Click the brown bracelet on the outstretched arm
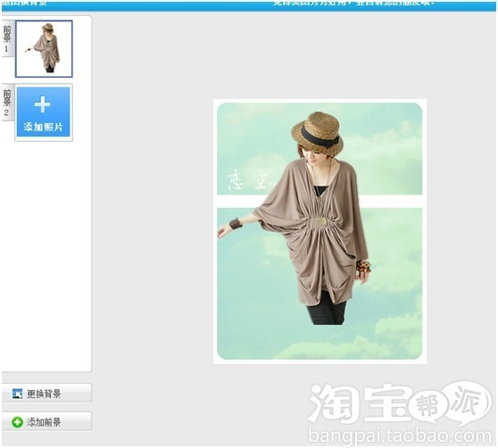Screen dimensions: 498x448 tap(236, 224)
